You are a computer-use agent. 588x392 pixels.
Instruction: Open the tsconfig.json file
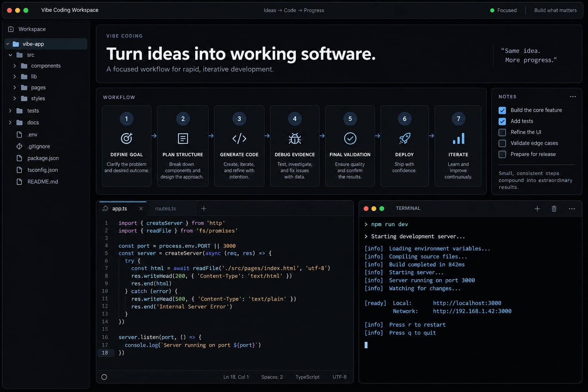click(42, 170)
